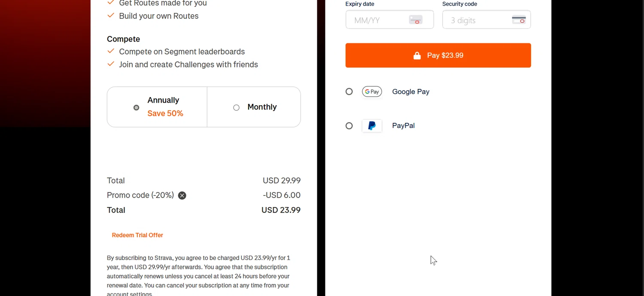The height and width of the screenshot is (296, 644).
Task: Choose the Monthly billing radio button
Action: [x=236, y=107]
